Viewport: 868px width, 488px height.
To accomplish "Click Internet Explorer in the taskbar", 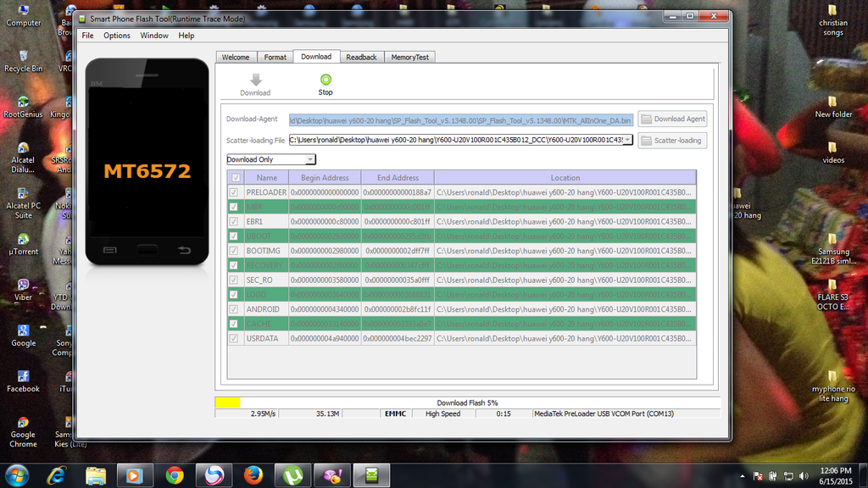I will coord(57,474).
